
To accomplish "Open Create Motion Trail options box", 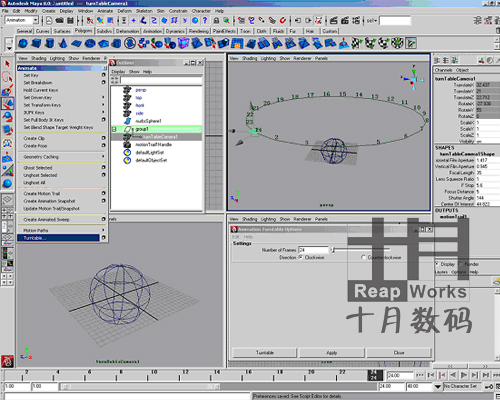I will (103, 193).
